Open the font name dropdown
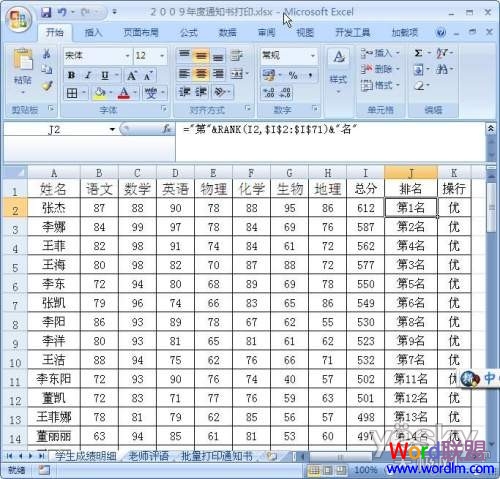The width and height of the screenshot is (500, 479). coord(127,56)
